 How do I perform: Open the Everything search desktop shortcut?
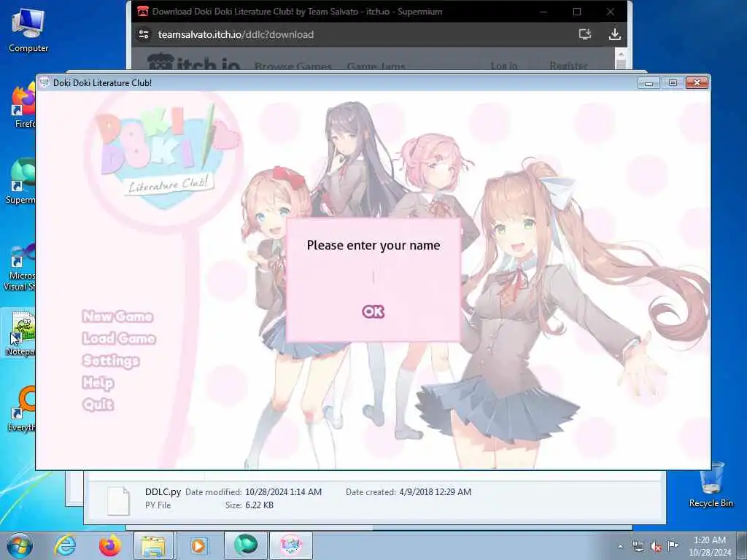point(21,408)
